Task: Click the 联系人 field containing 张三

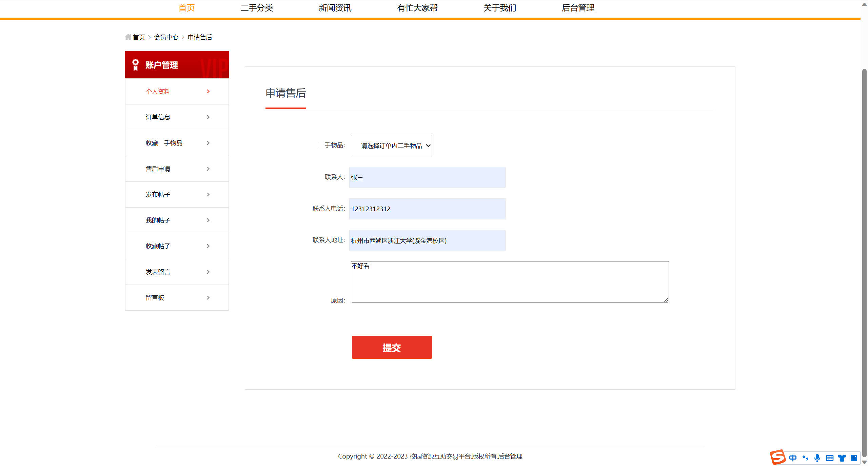Action: coord(427,177)
